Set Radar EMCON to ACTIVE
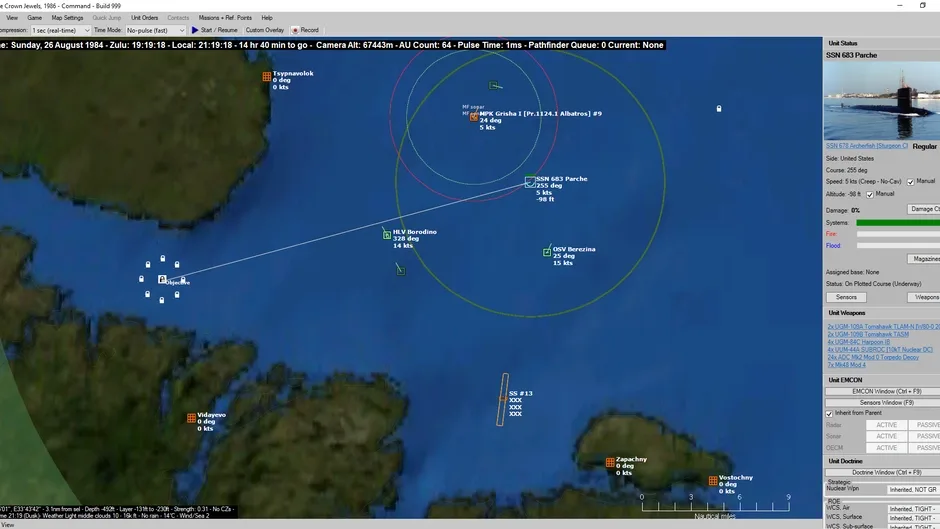The image size is (940, 529). click(x=886, y=425)
